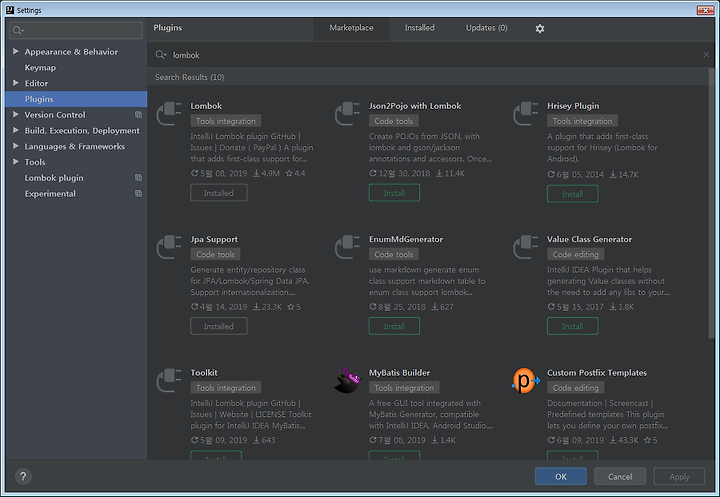
Task: Click the Tools integration tag under Lombok
Action: [x=226, y=121]
